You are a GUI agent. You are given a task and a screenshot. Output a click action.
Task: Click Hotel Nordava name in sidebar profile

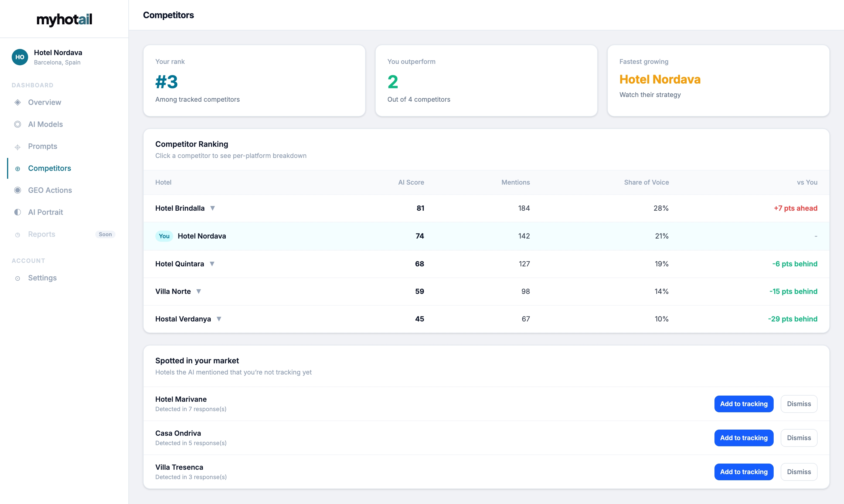coord(58,53)
